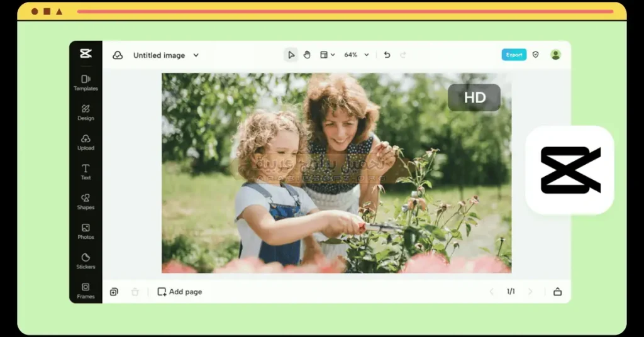Open the Upload panel
This screenshot has height=337, width=644.
tap(86, 142)
